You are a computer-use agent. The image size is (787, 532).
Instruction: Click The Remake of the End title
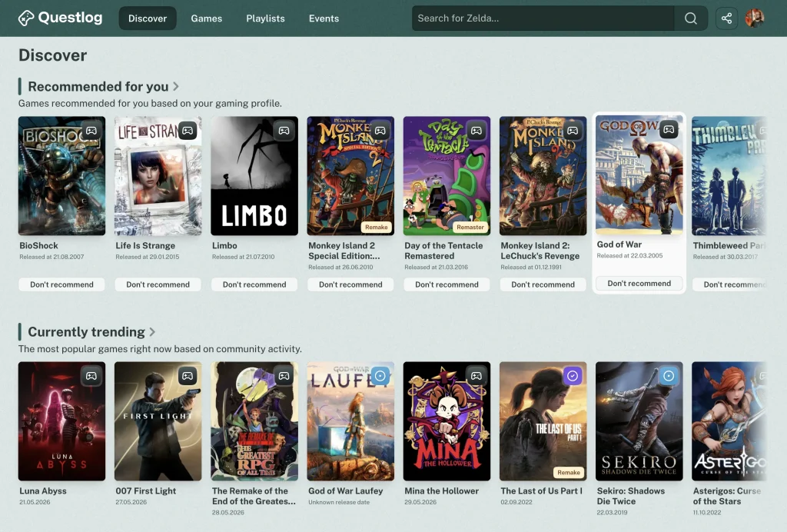[x=254, y=497]
